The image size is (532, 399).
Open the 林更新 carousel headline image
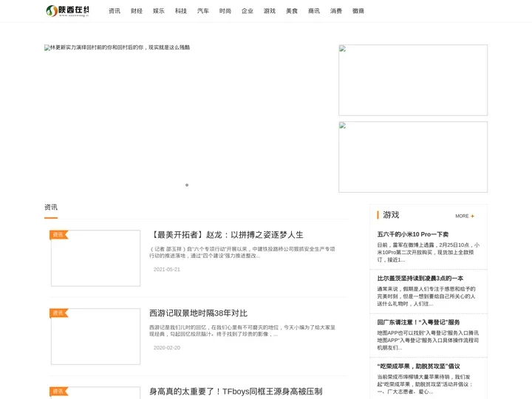tap(117, 47)
